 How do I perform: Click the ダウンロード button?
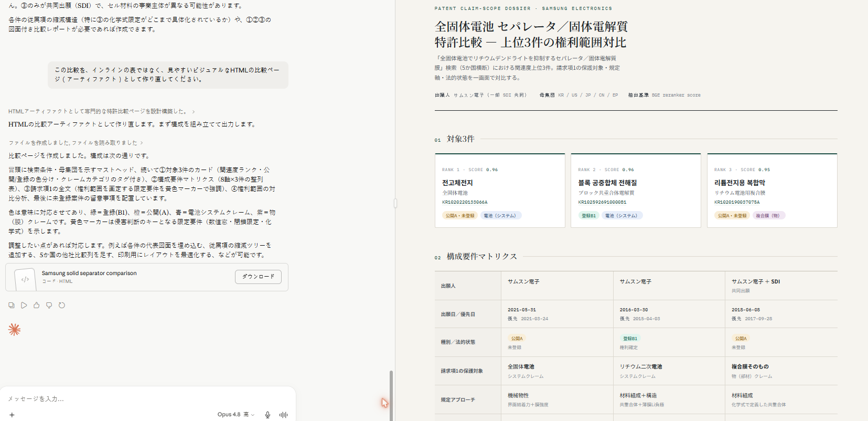click(258, 277)
